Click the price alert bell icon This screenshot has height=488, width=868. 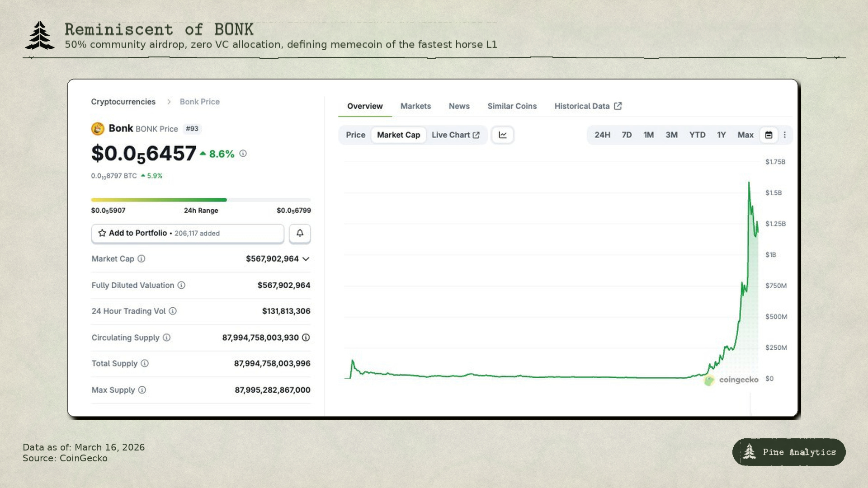pos(300,233)
